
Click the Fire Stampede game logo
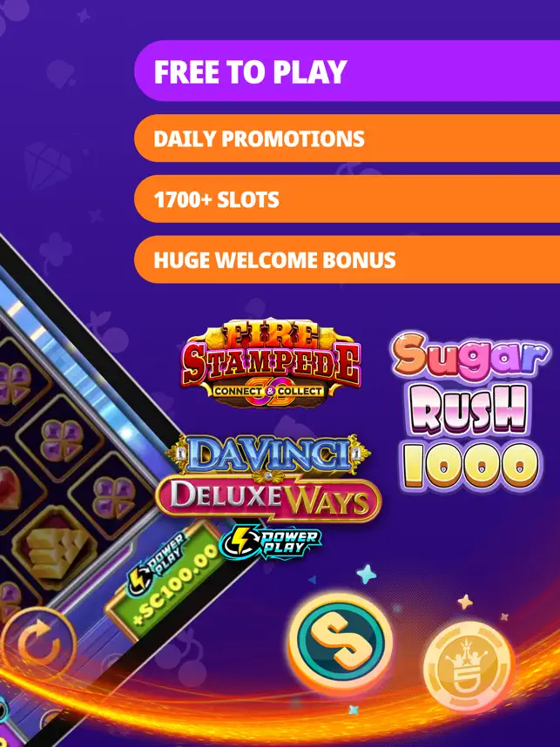point(270,363)
